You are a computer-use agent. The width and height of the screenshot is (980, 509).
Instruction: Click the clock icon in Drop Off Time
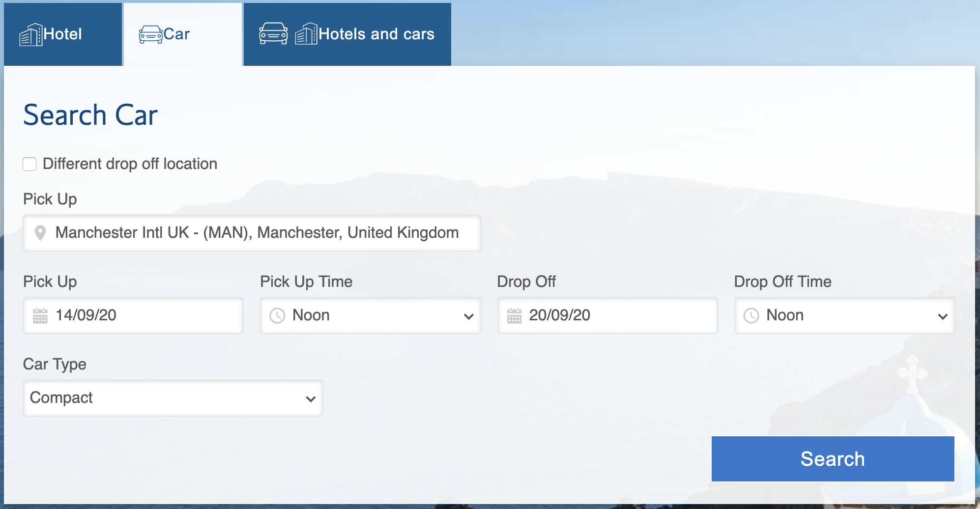click(751, 315)
